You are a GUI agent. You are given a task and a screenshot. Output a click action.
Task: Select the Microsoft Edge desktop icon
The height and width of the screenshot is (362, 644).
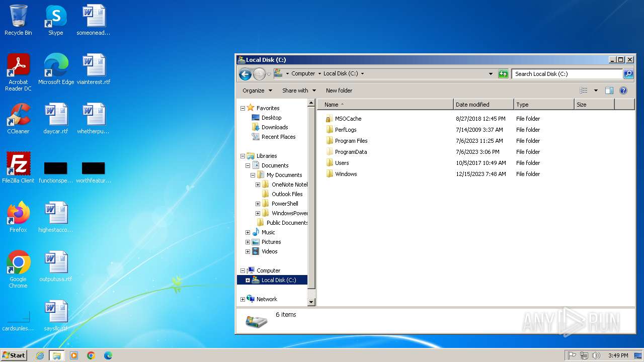pyautogui.click(x=56, y=69)
